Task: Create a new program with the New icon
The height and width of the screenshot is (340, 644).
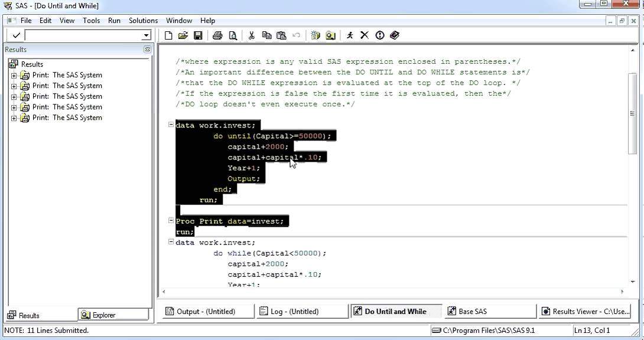Action: (x=168, y=35)
